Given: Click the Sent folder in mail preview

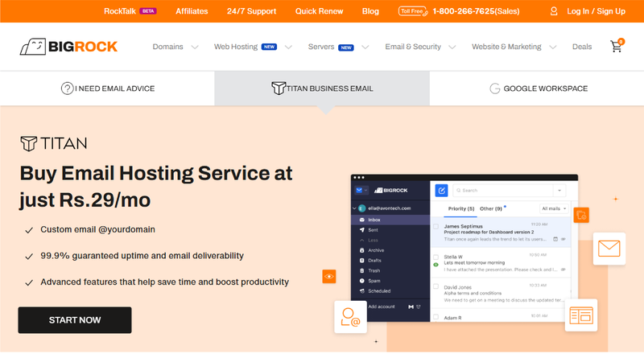Looking at the screenshot, I should point(373,230).
